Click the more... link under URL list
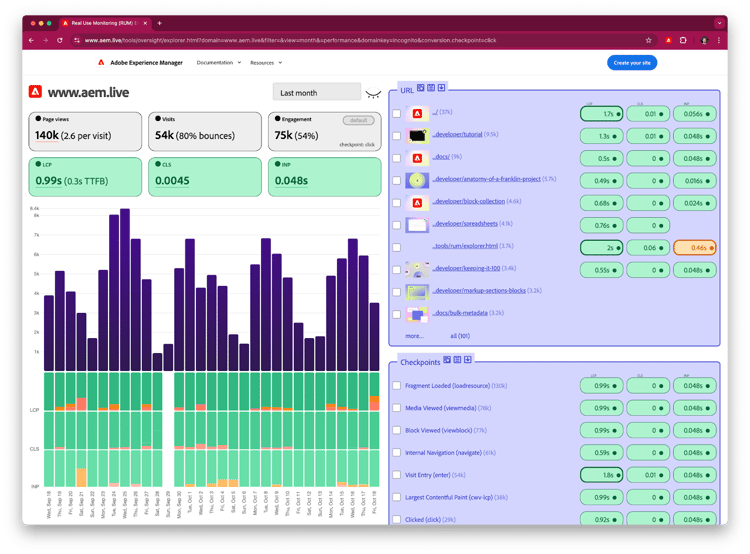Viewport: 750px width, 554px height. [x=415, y=336]
